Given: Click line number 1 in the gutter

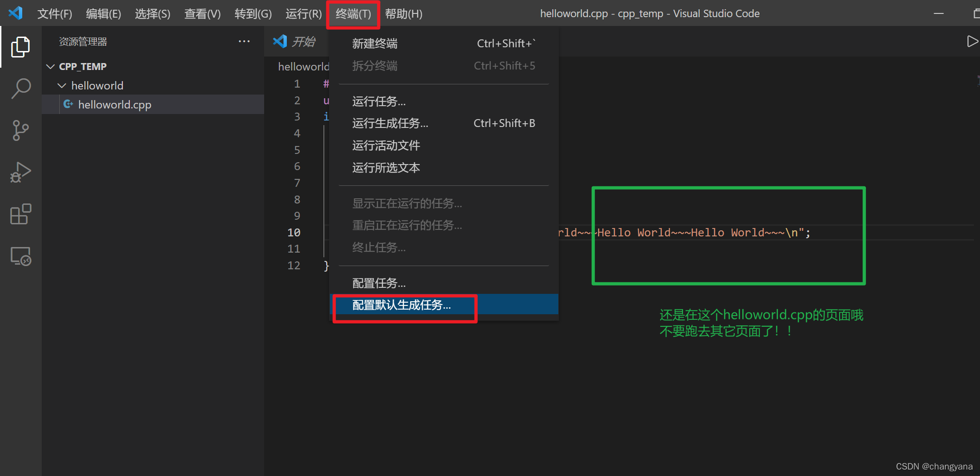Looking at the screenshot, I should tap(297, 84).
